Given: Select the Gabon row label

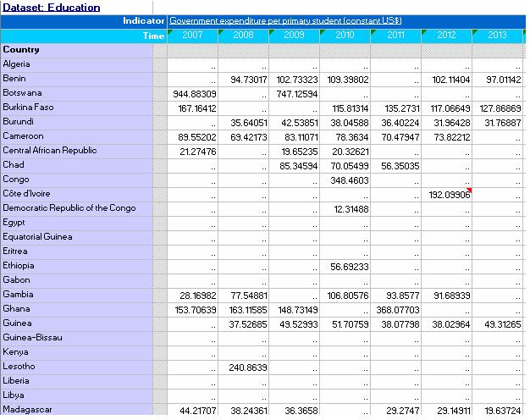Looking at the screenshot, I should tap(16, 280).
